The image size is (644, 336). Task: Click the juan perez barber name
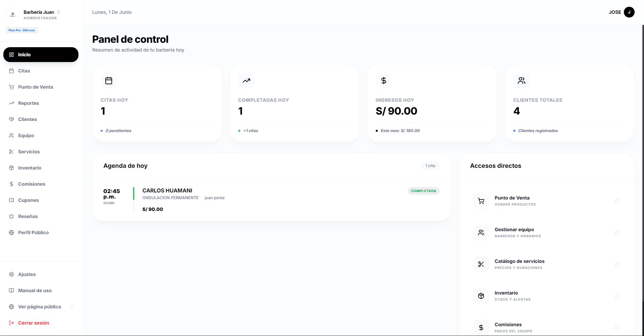coord(214,198)
